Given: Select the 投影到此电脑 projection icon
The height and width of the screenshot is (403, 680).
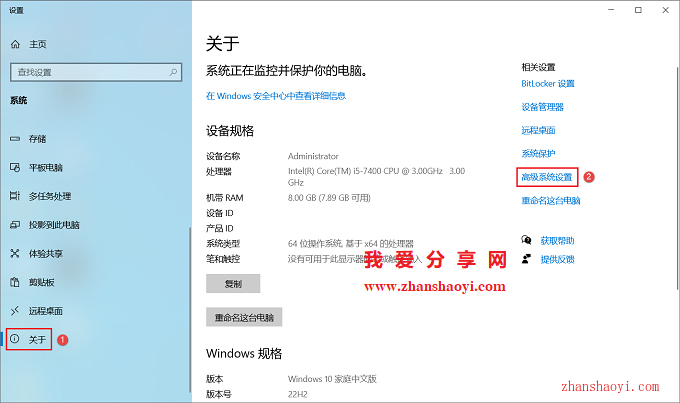Looking at the screenshot, I should coord(15,225).
